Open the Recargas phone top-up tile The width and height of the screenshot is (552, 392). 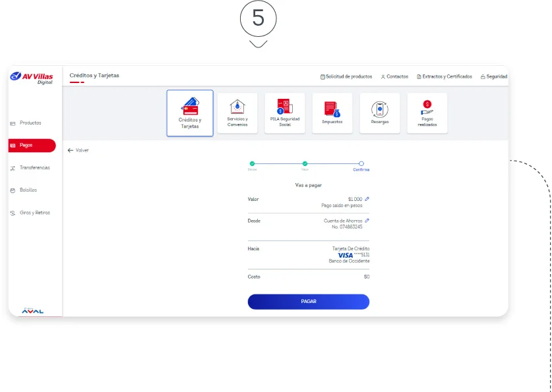380,113
